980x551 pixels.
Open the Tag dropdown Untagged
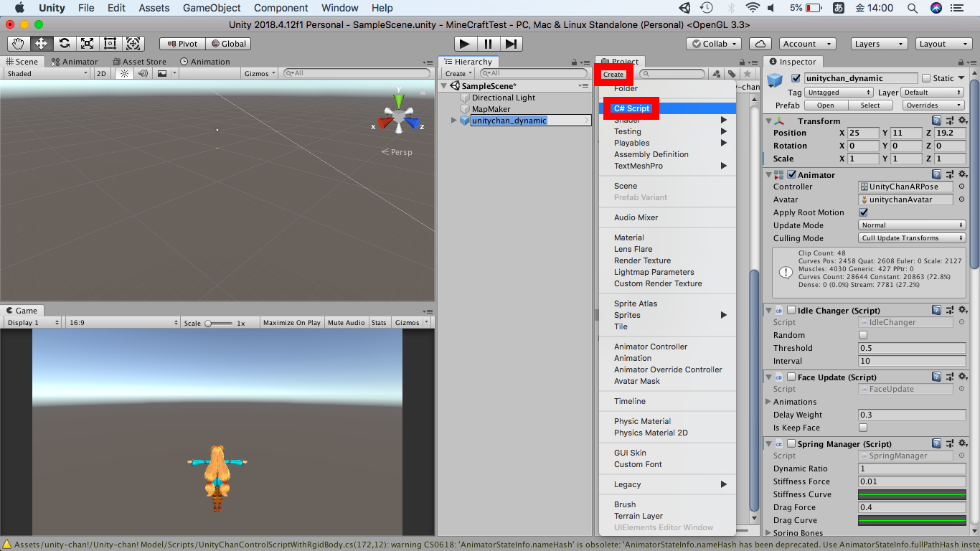tap(839, 93)
